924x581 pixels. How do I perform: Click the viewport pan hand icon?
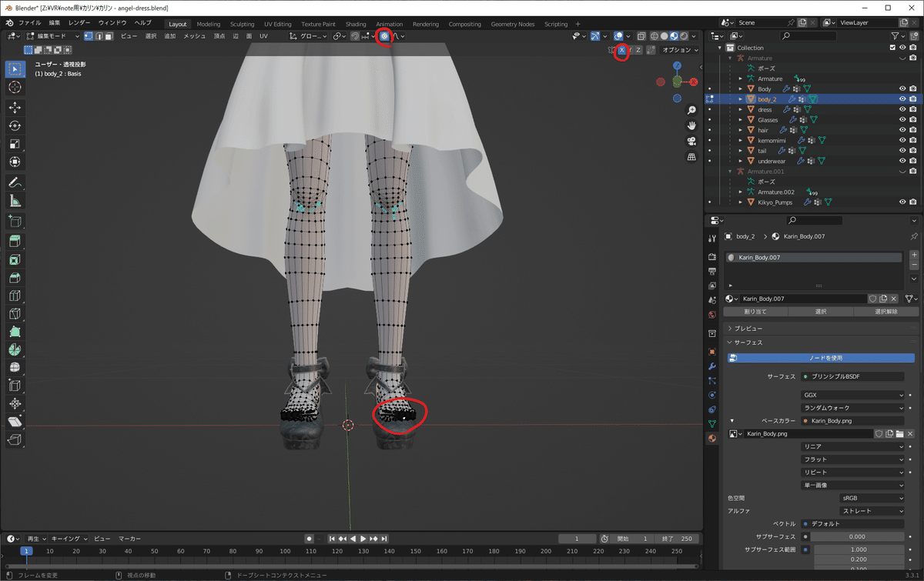point(691,125)
